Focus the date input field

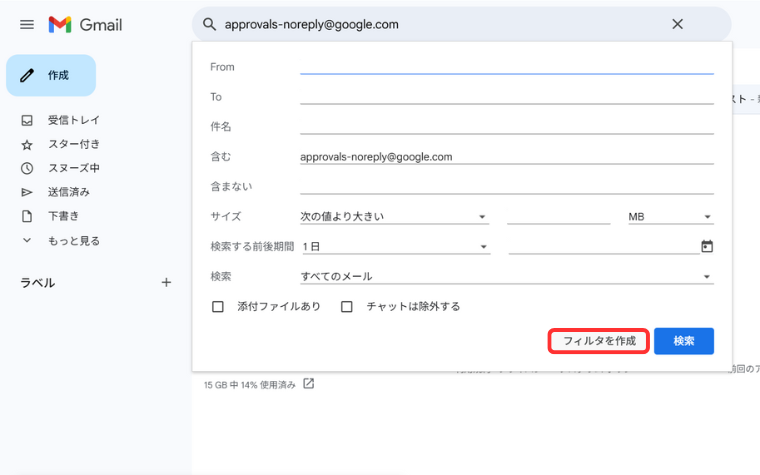(x=603, y=247)
